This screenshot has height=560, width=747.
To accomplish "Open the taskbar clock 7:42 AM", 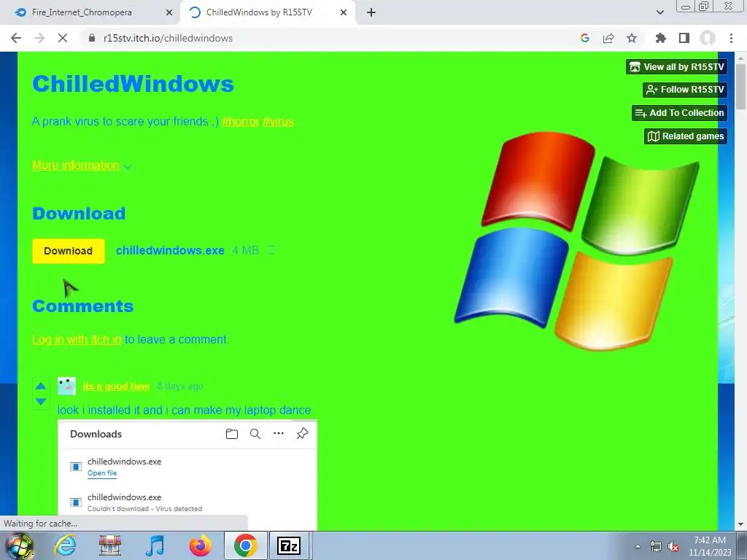I will pyautogui.click(x=710, y=546).
